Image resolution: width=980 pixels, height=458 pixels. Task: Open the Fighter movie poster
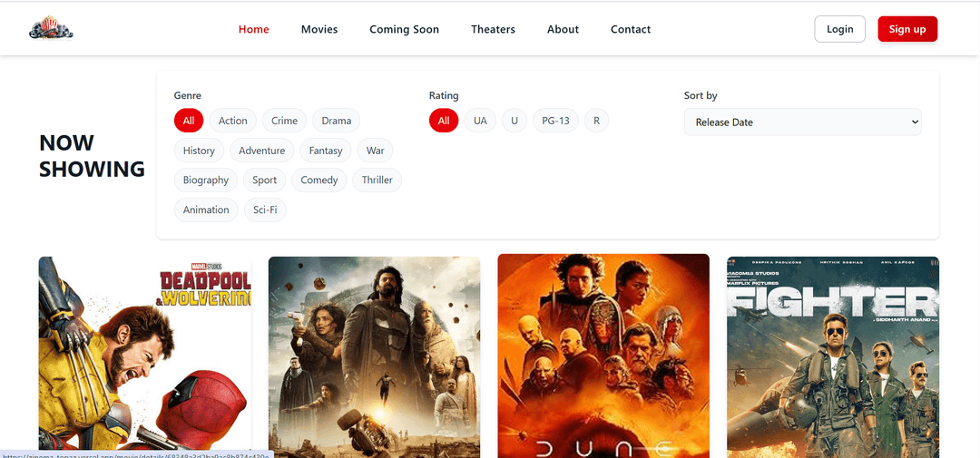(833, 356)
